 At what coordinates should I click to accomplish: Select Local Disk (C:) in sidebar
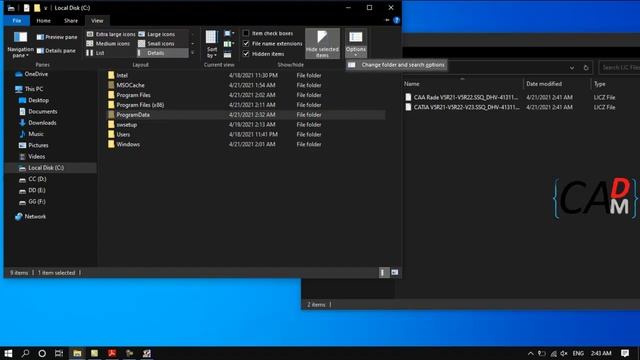click(x=51, y=168)
